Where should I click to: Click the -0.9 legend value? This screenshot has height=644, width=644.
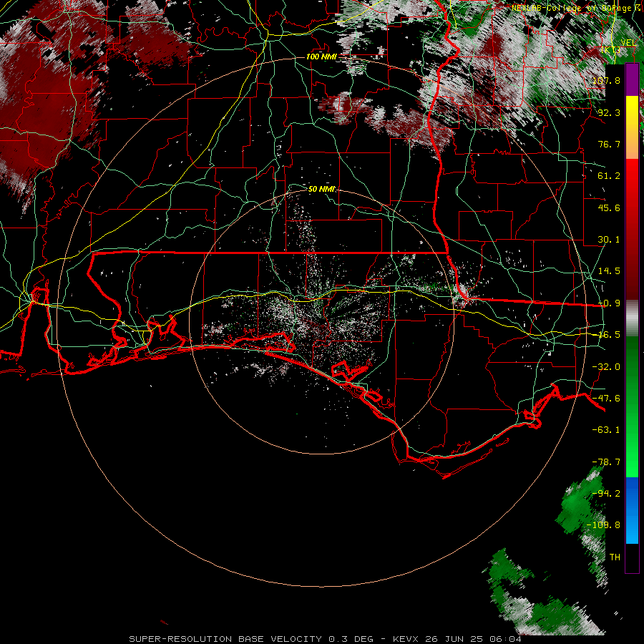coord(609,303)
